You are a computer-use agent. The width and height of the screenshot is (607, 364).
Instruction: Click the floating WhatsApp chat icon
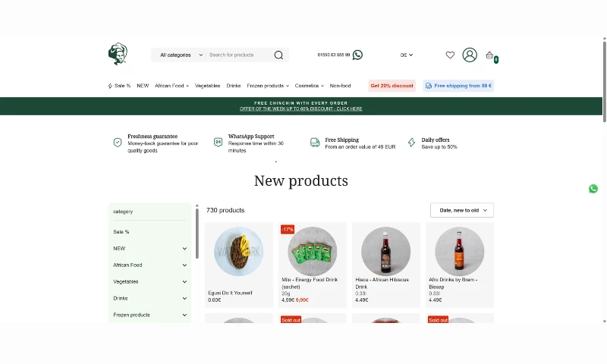[593, 189]
